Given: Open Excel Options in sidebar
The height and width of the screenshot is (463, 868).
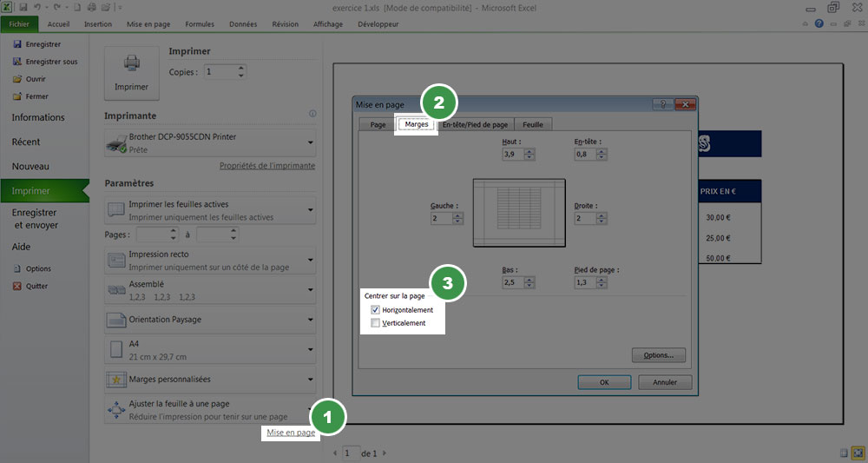Looking at the screenshot, I should click(x=32, y=268).
